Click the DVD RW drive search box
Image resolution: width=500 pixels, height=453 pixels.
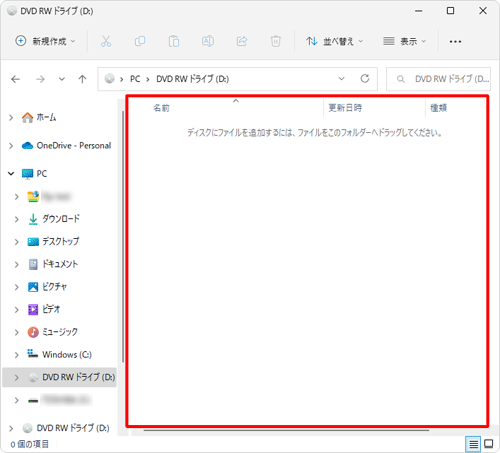click(x=438, y=79)
